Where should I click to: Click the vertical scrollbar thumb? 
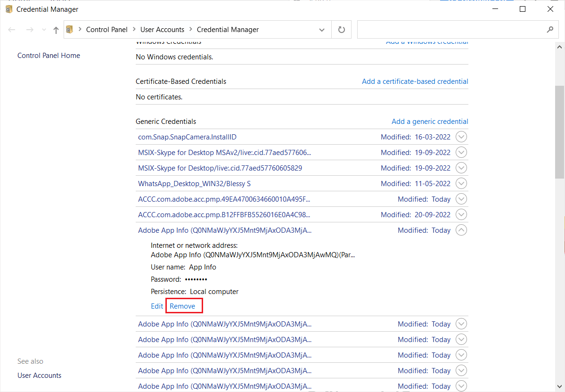pyautogui.click(x=559, y=132)
